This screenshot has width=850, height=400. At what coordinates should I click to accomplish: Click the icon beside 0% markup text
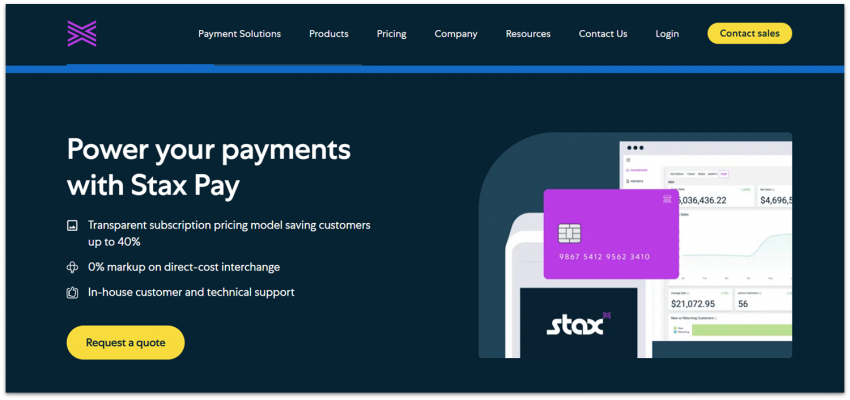point(72,267)
